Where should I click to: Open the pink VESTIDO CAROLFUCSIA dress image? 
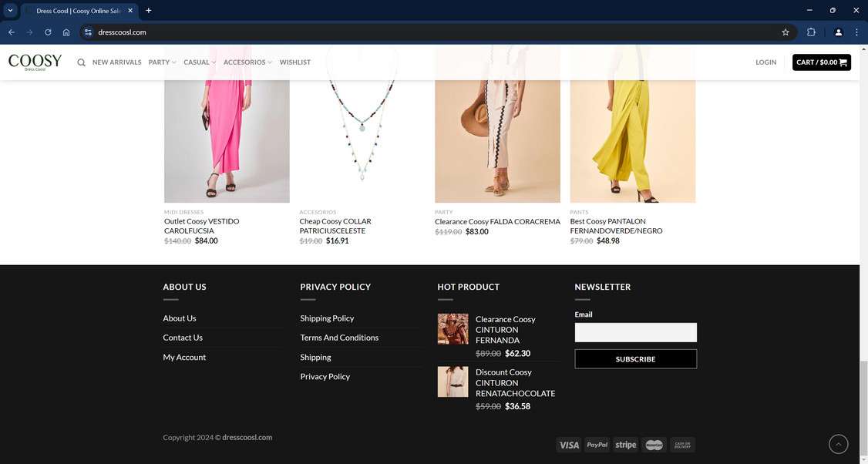point(227,140)
